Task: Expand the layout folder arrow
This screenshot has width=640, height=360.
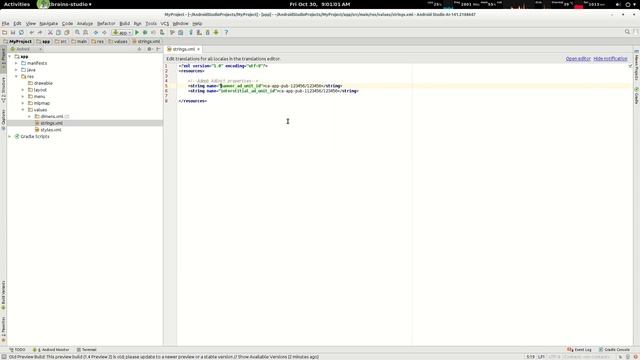Action: point(23,90)
